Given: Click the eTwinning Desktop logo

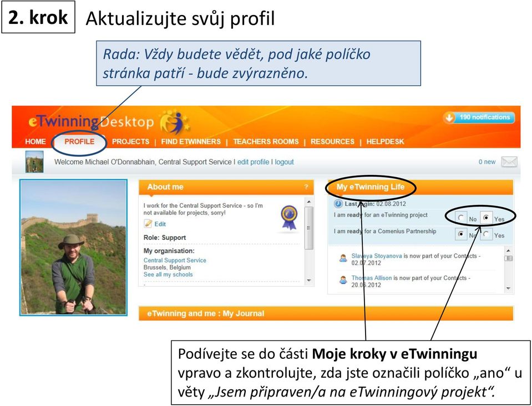Looking at the screenshot, I should [x=109, y=122].
